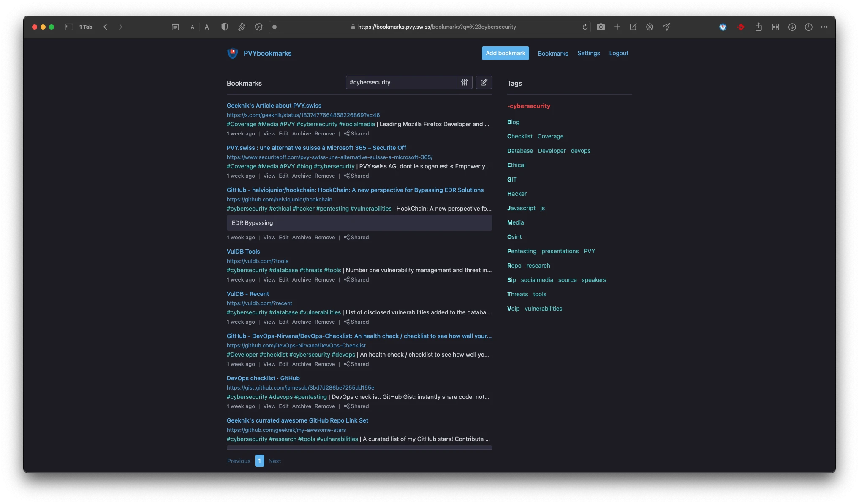Toggle bulk edit mode pencil button
This screenshot has height=504, width=859.
pyautogui.click(x=484, y=82)
